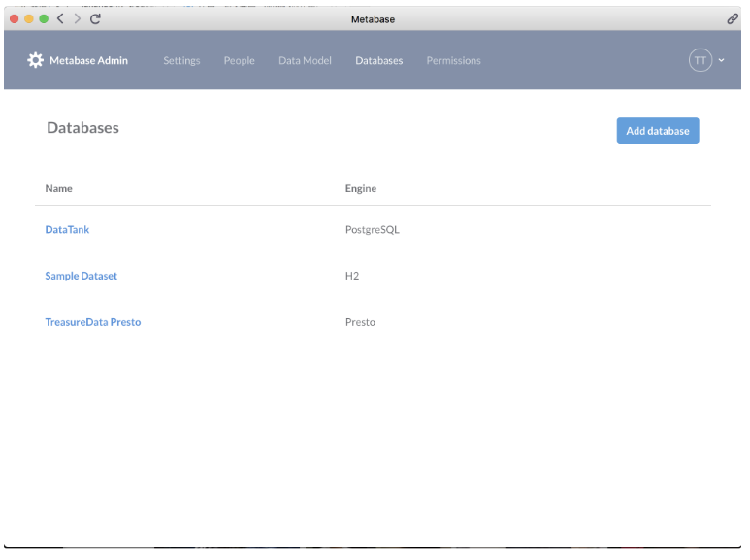Open the Sample Dataset database
Viewport: 750px width, 560px height.
81,276
